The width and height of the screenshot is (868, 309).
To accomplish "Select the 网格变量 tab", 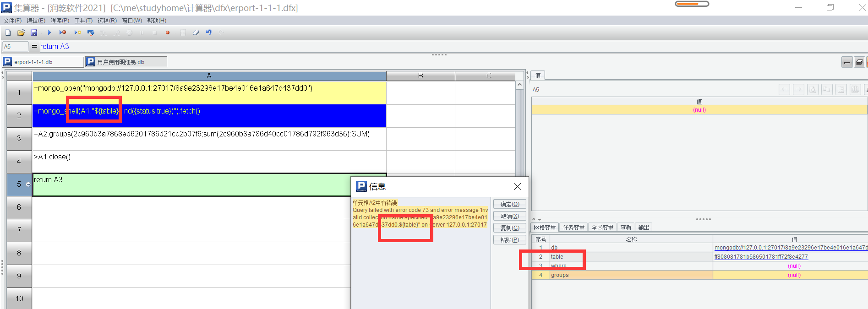I will pyautogui.click(x=545, y=228).
